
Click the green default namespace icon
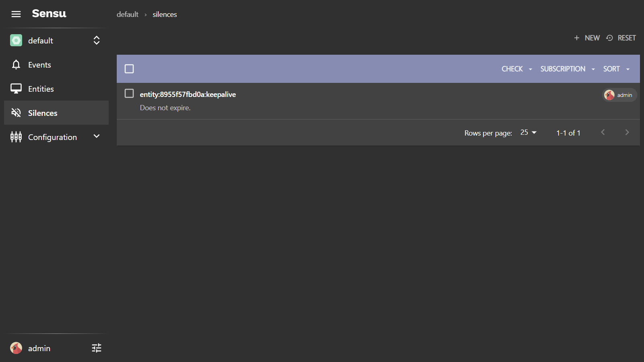pos(16,40)
